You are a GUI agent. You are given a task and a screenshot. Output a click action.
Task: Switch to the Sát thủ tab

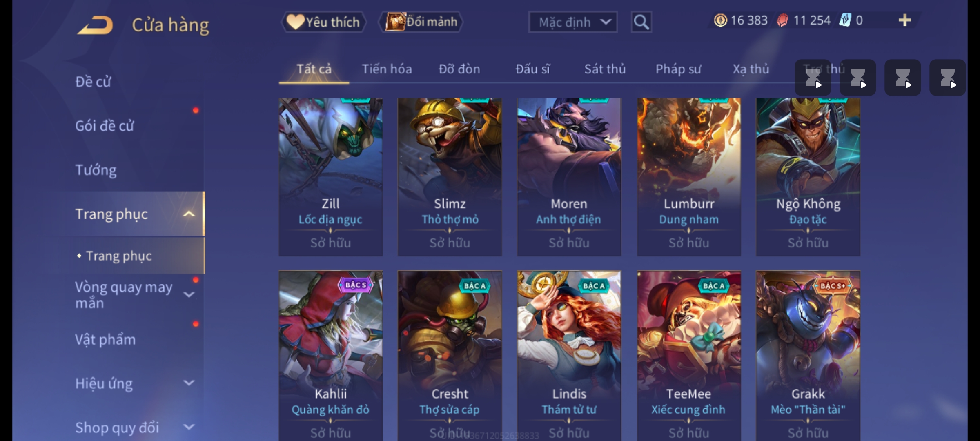point(605,69)
